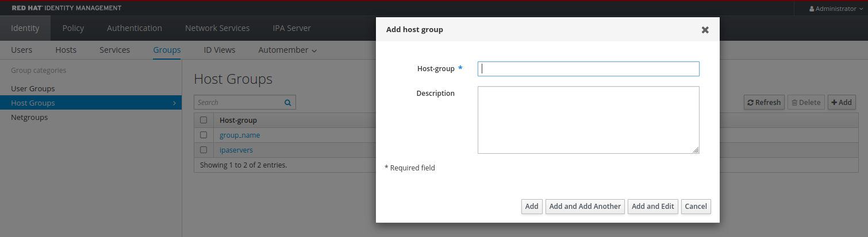Click inside the Description text area
The image size is (868, 237).
pos(588,120)
